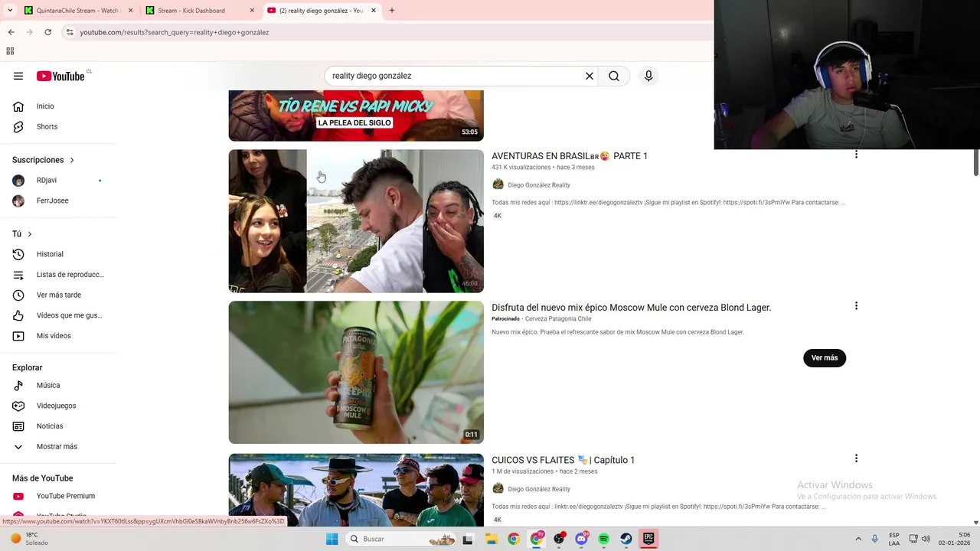Open Steam from the taskbar

[x=626, y=539]
